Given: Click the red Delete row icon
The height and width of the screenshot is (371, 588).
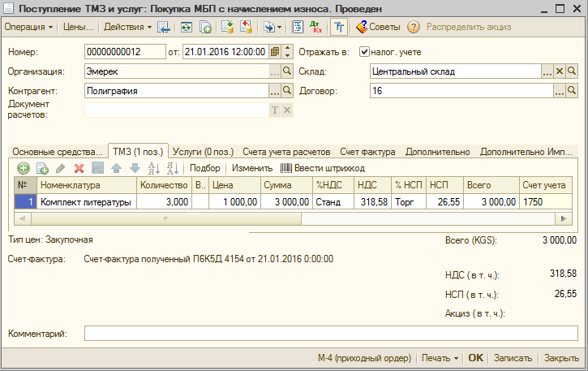Looking at the screenshot, I should [79, 168].
